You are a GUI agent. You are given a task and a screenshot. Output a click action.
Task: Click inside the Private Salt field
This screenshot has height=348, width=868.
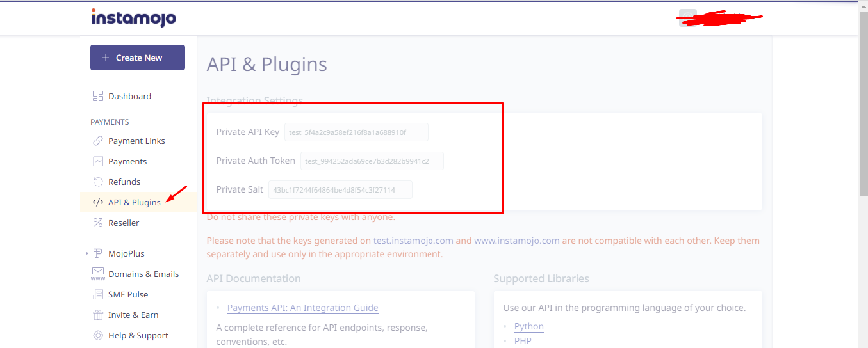[x=340, y=190]
